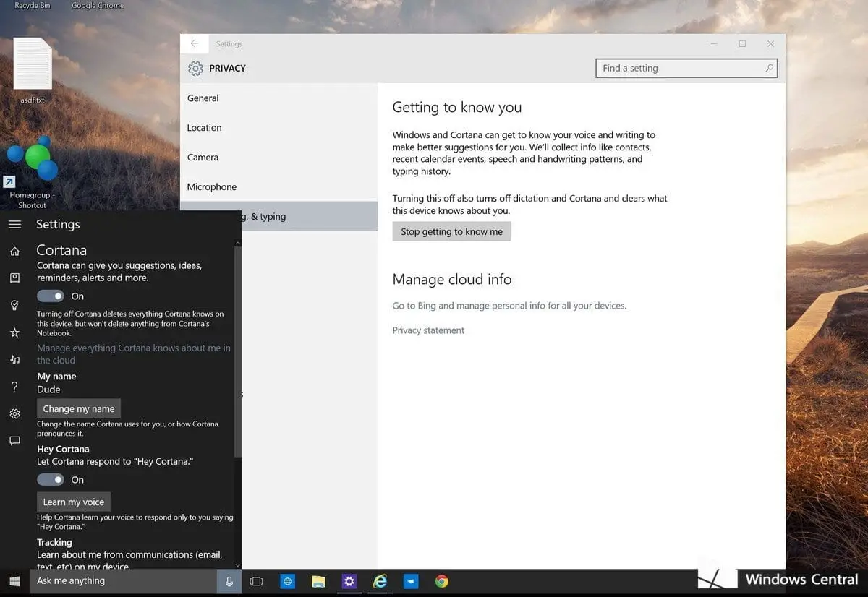The image size is (868, 597).
Task: Click the back arrow in Settings window
Action: click(x=195, y=43)
